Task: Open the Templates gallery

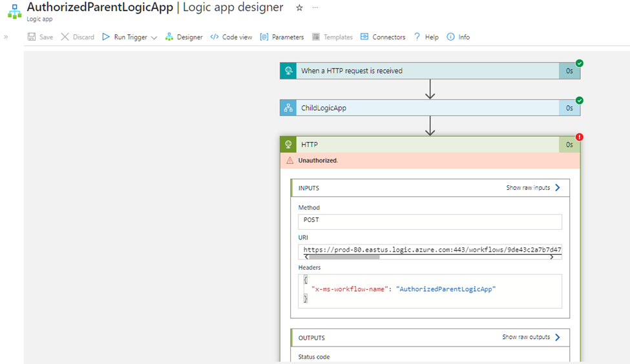Action: pyautogui.click(x=338, y=37)
